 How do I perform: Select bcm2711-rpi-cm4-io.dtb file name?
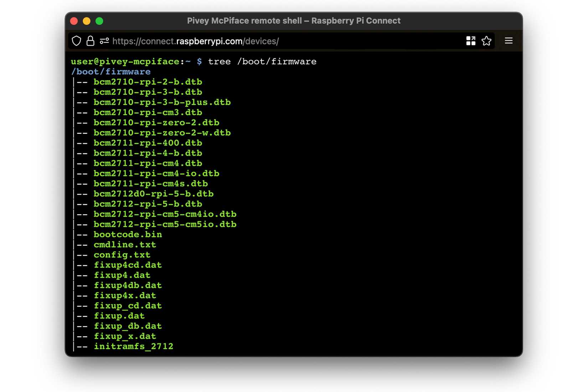(x=156, y=173)
